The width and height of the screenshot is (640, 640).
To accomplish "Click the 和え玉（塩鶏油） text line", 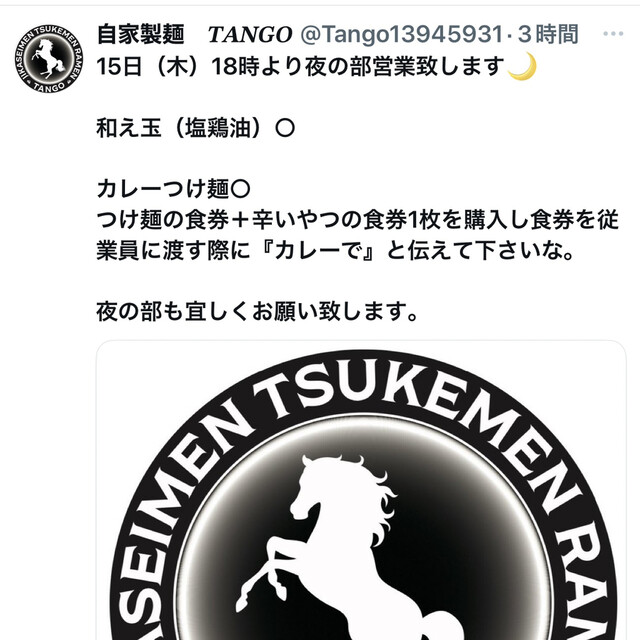I will 179,128.
